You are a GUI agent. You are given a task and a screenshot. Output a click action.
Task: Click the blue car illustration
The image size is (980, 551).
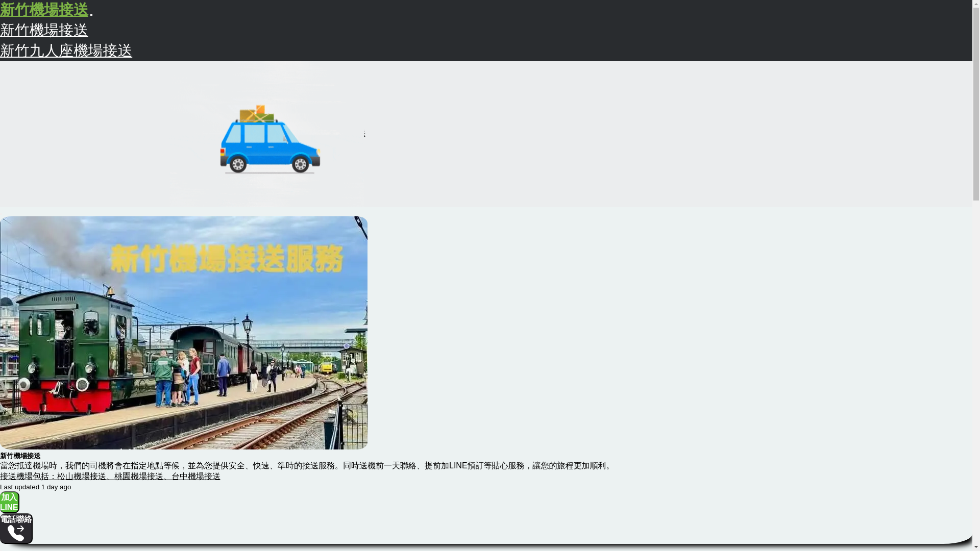pyautogui.click(x=269, y=148)
